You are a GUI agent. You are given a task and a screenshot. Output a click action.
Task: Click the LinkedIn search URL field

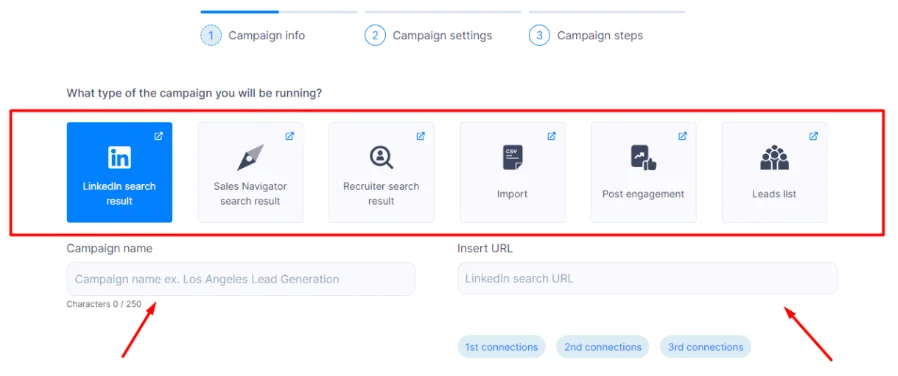point(647,279)
